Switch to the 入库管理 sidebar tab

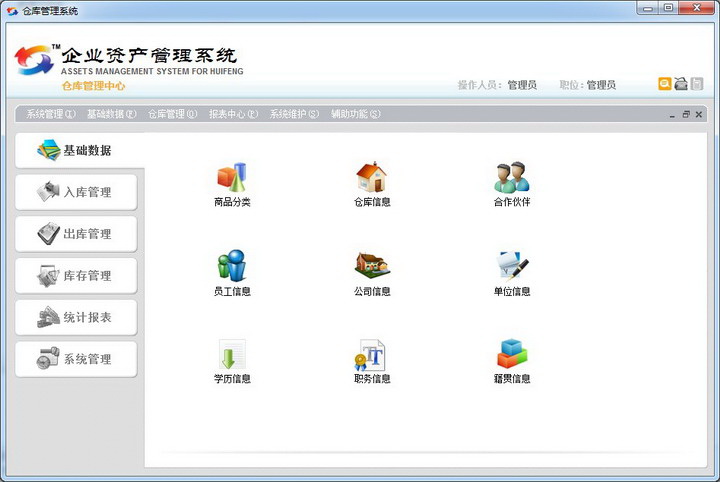(x=76, y=192)
